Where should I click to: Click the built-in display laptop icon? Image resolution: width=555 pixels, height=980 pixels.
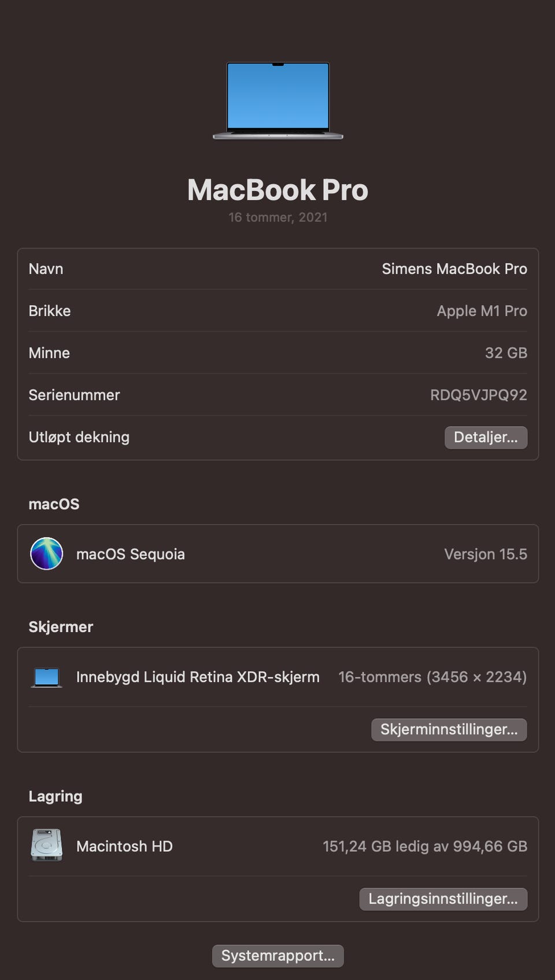46,677
